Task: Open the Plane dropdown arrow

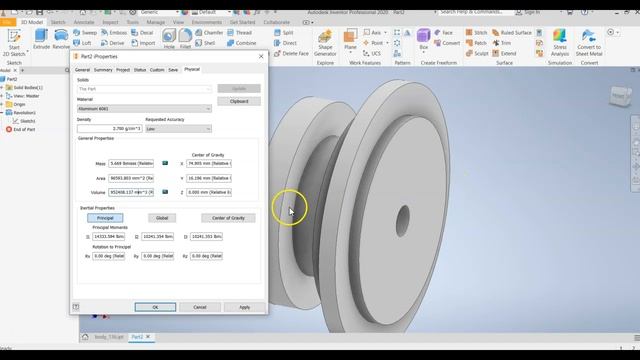Action: point(350,52)
